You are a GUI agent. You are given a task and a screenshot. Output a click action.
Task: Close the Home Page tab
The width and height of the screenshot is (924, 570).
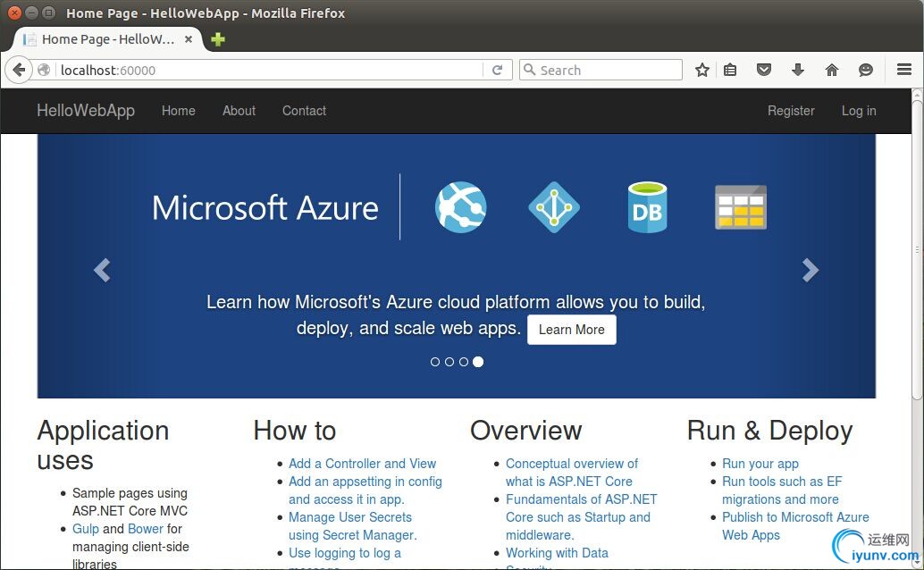pos(189,39)
